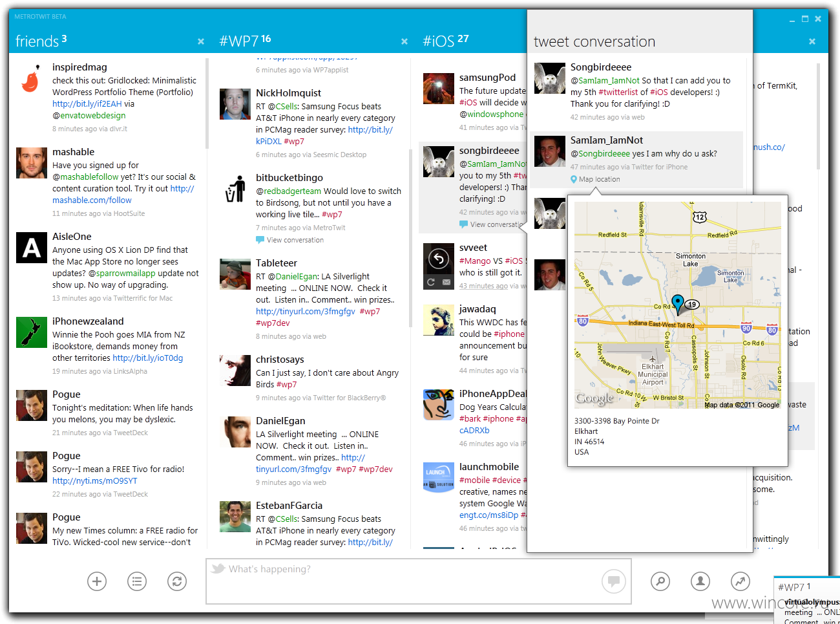
Task: Open the bit.ly/if2EAH link in inspiredmag's tweet
Action: coord(87,103)
